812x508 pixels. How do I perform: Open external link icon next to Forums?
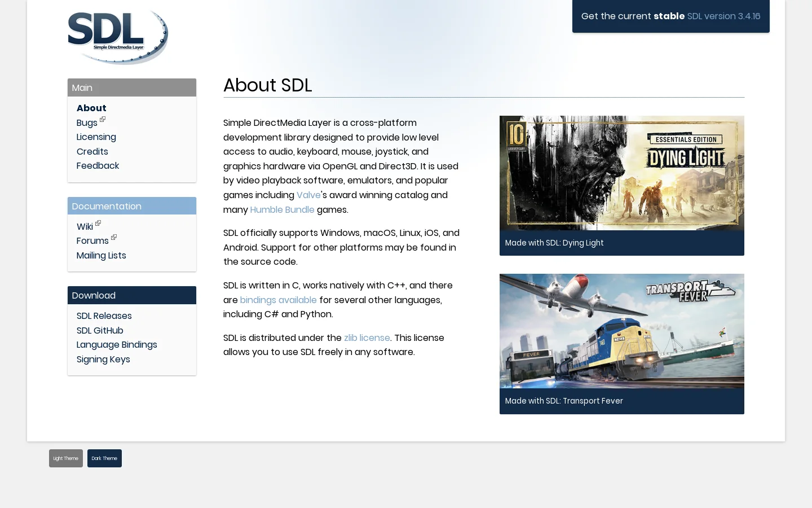point(114,237)
